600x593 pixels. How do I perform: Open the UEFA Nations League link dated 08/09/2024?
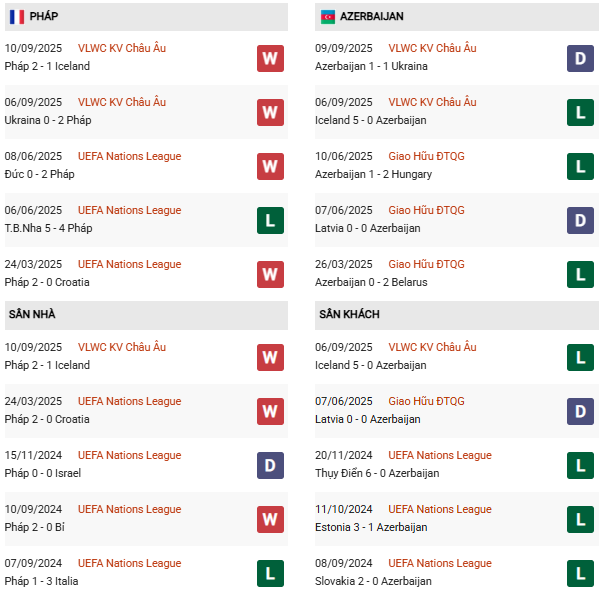440,563
